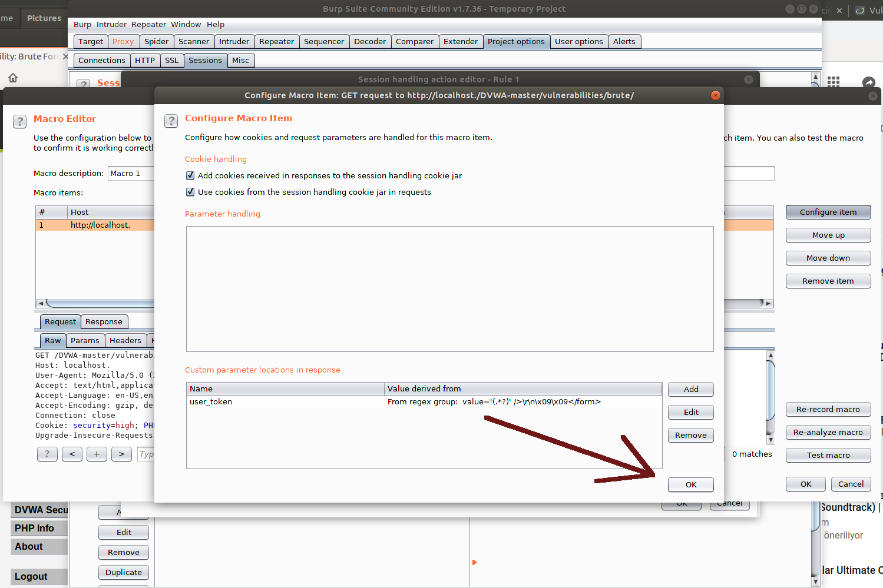Viewport: 883px width, 588px height.
Task: Click Duplicate button in Sessions panel
Action: tap(124, 572)
